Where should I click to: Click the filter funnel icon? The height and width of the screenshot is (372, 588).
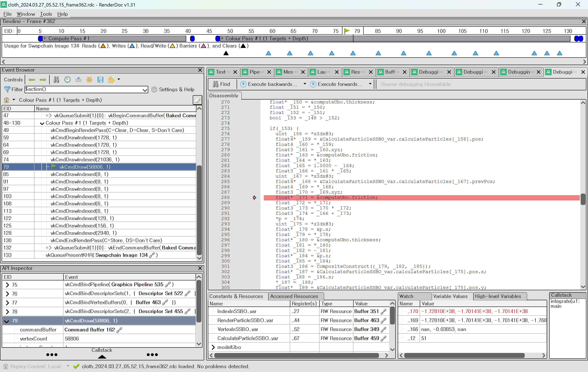[x=7, y=90]
